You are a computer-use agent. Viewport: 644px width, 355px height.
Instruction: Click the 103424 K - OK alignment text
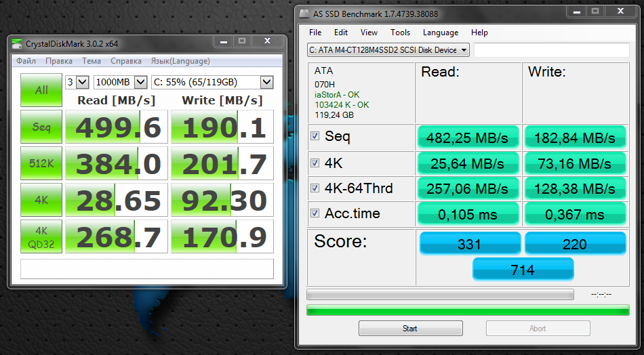tap(342, 104)
